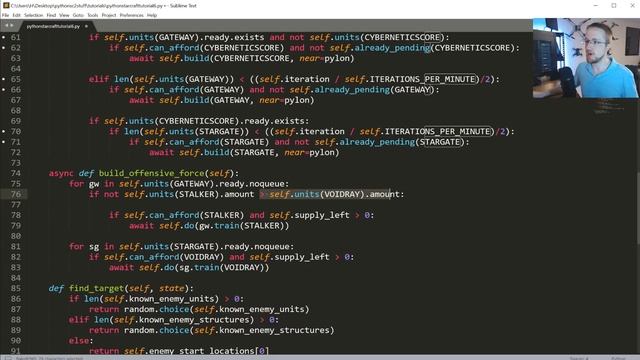Click the 'else' keyword on line 90
Viewport: 640px width, 360px height.
79,341
